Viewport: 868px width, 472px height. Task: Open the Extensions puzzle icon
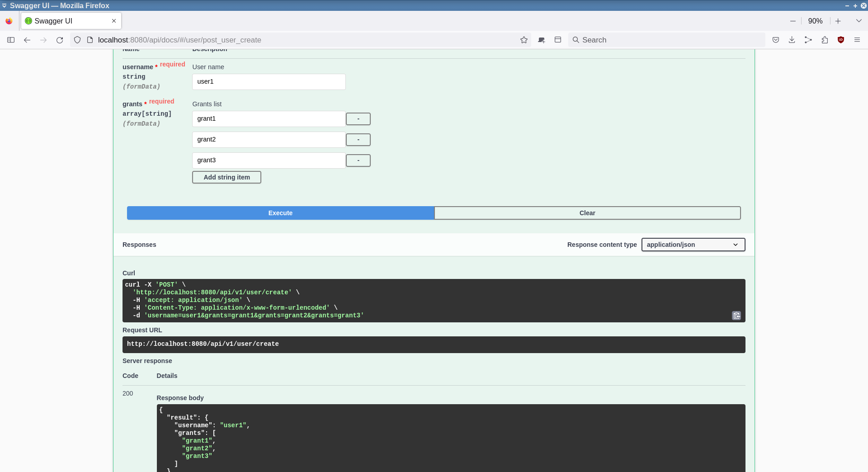[x=825, y=40]
